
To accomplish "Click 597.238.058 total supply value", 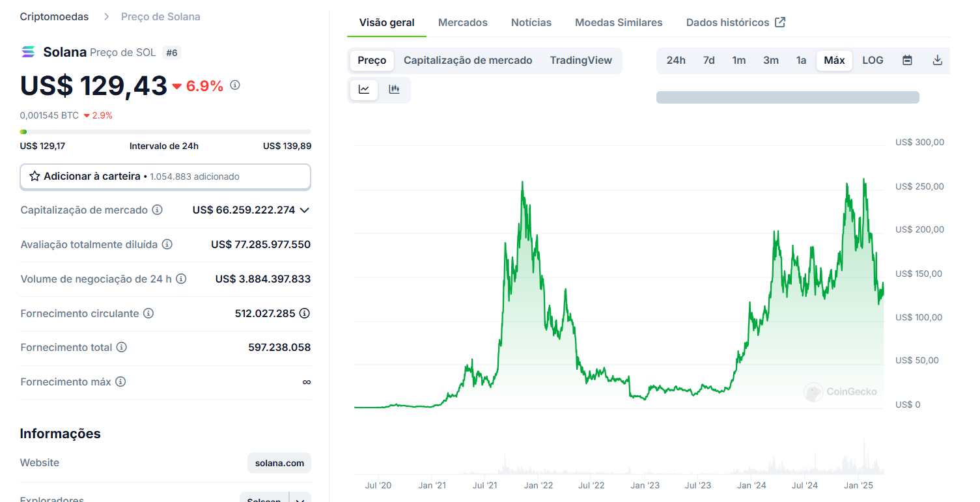I will pyautogui.click(x=279, y=348).
